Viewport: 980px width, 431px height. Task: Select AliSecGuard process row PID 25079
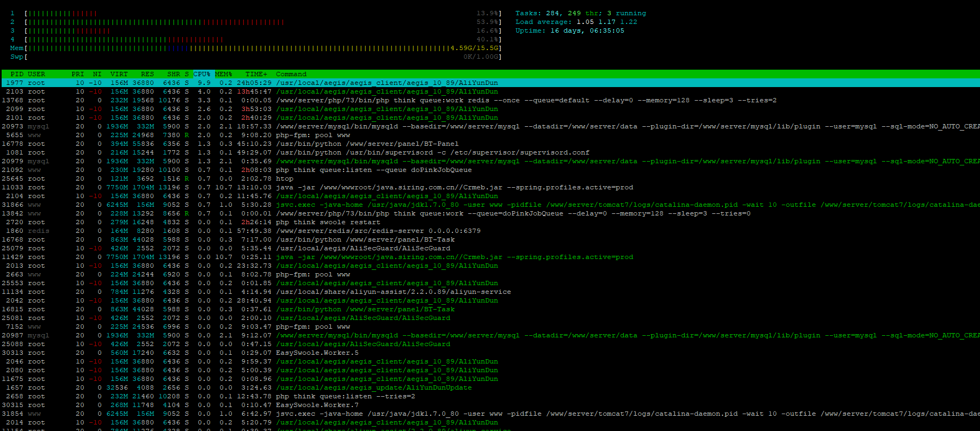pyautogui.click(x=490, y=248)
